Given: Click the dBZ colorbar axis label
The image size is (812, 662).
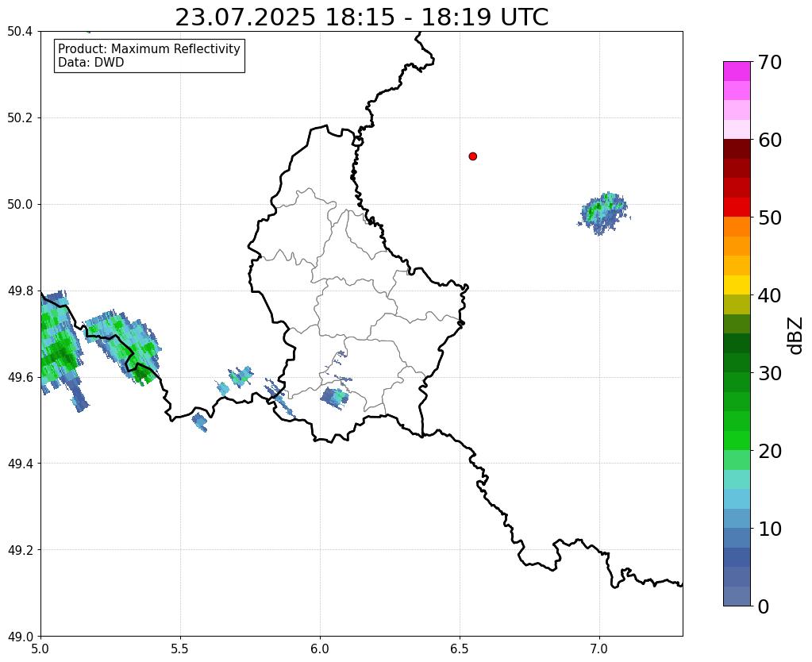Looking at the screenshot, I should [x=796, y=335].
